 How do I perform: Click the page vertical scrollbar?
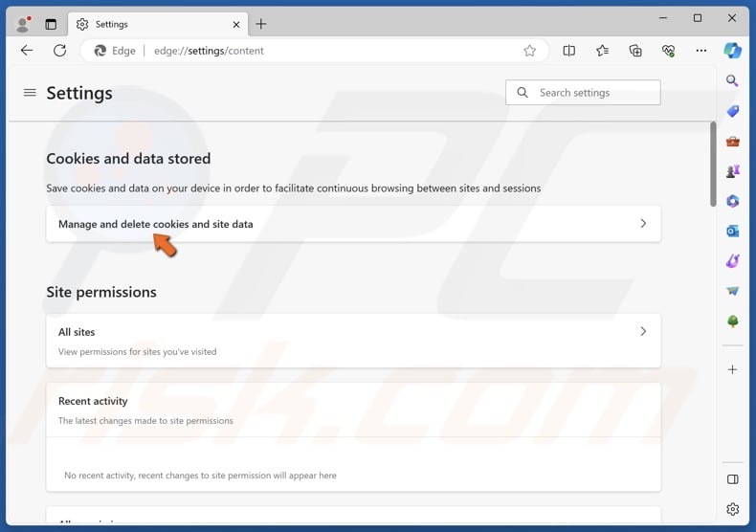tap(713, 165)
